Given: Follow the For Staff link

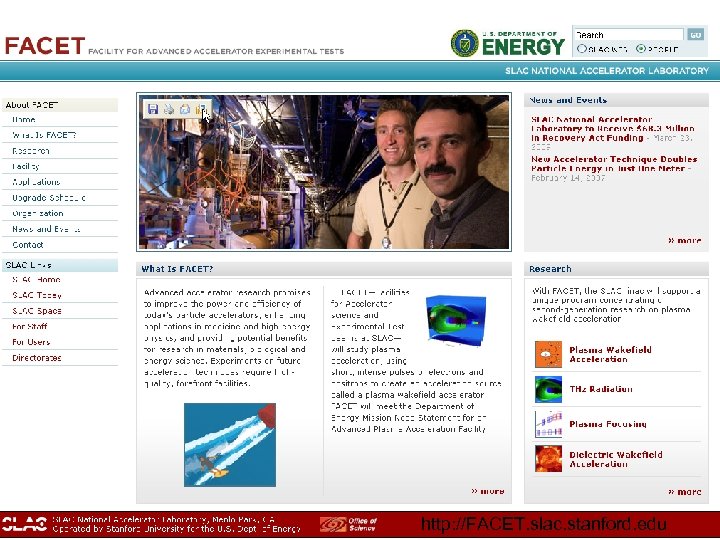Looking at the screenshot, I should click(30, 326).
